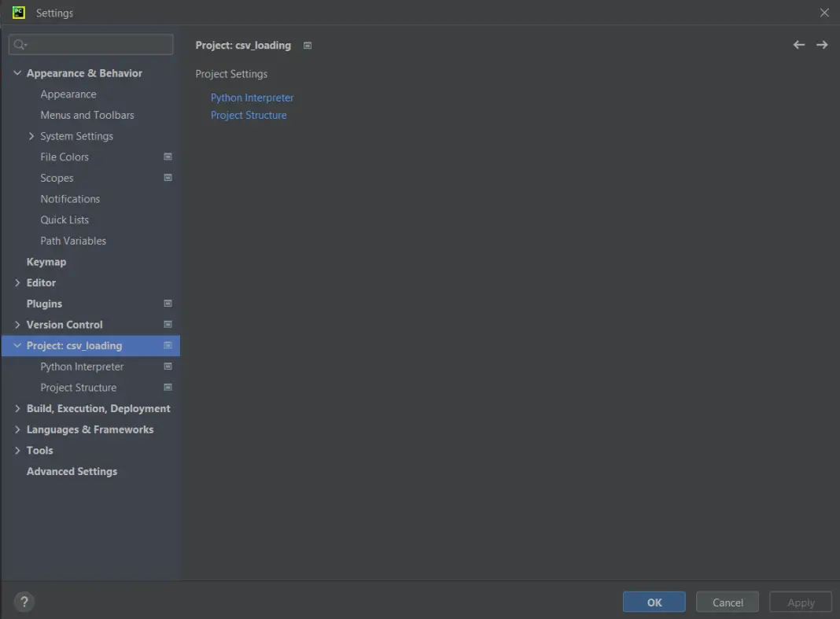Screen dimensions: 840x619
Task: Click the search magnifier icon
Action: [20, 45]
